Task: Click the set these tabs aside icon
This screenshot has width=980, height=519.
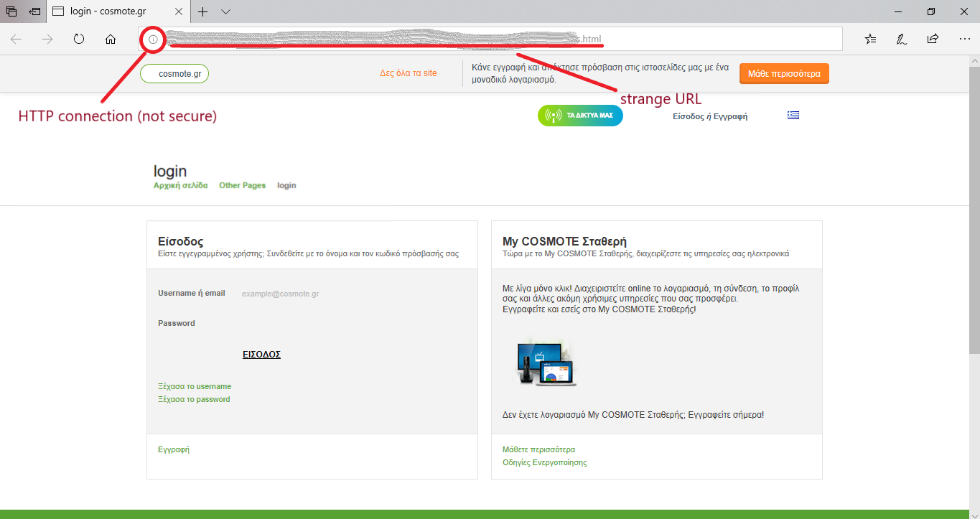Action: click(x=34, y=11)
